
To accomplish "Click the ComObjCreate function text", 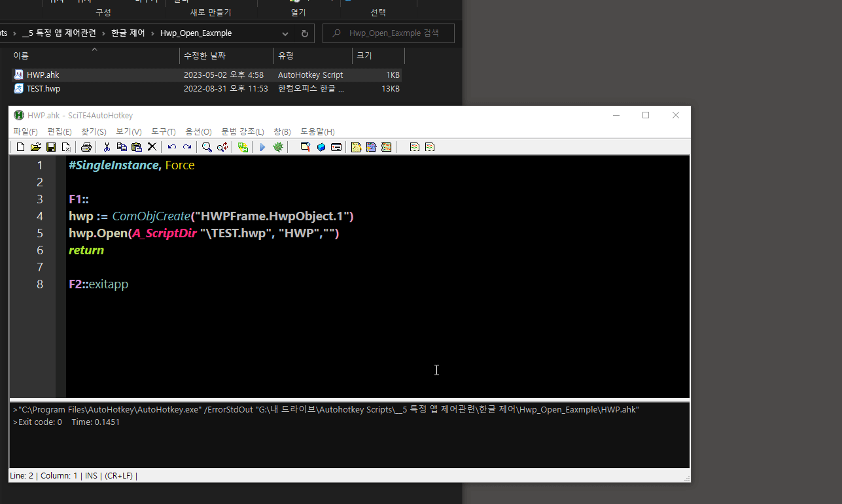I will [x=151, y=216].
